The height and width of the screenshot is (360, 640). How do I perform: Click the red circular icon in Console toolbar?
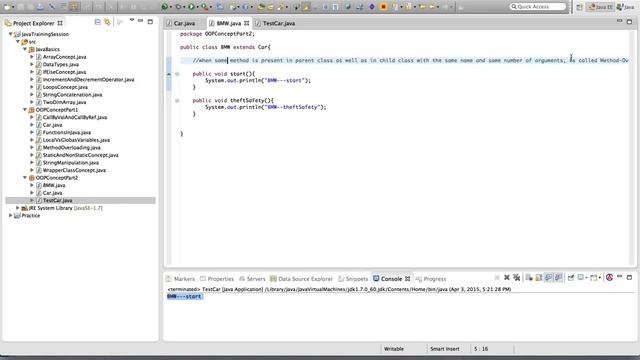coord(609,278)
